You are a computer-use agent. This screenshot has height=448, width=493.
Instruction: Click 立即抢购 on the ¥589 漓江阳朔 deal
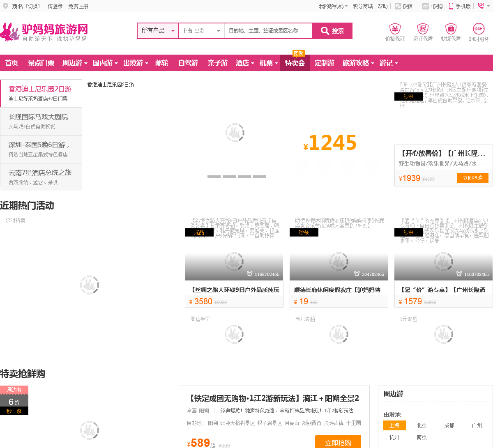point(338,442)
